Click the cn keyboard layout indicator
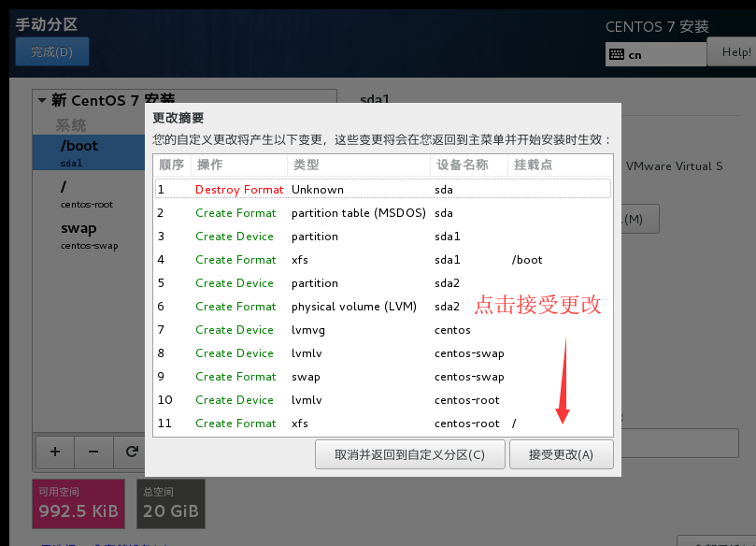This screenshot has width=756, height=546. click(656, 54)
